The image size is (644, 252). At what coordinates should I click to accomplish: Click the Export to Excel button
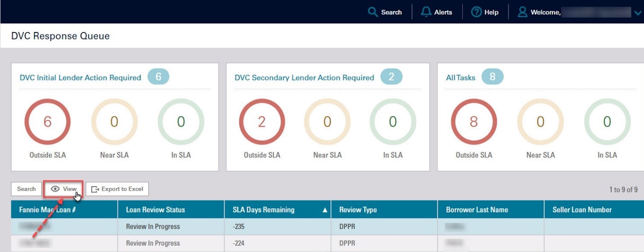point(117,189)
